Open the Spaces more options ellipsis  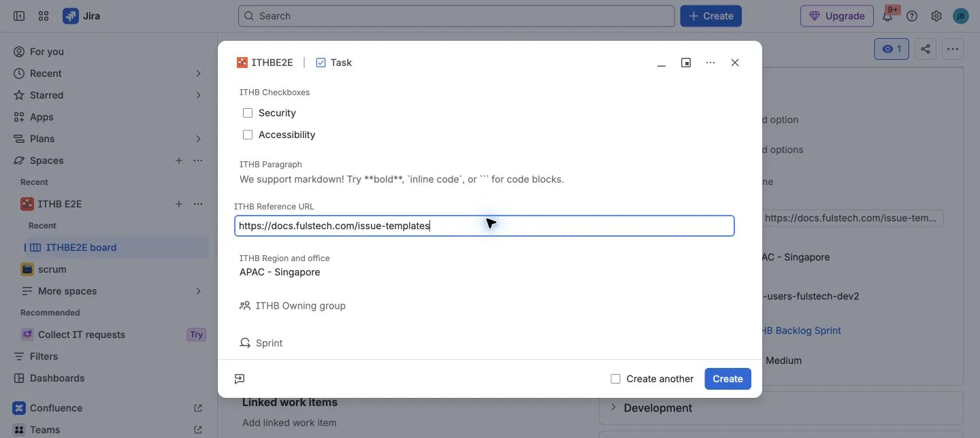pyautogui.click(x=198, y=161)
